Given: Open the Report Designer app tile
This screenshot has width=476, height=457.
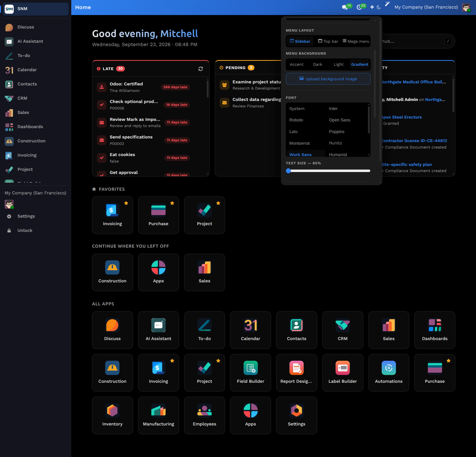Looking at the screenshot, I should pos(297,372).
